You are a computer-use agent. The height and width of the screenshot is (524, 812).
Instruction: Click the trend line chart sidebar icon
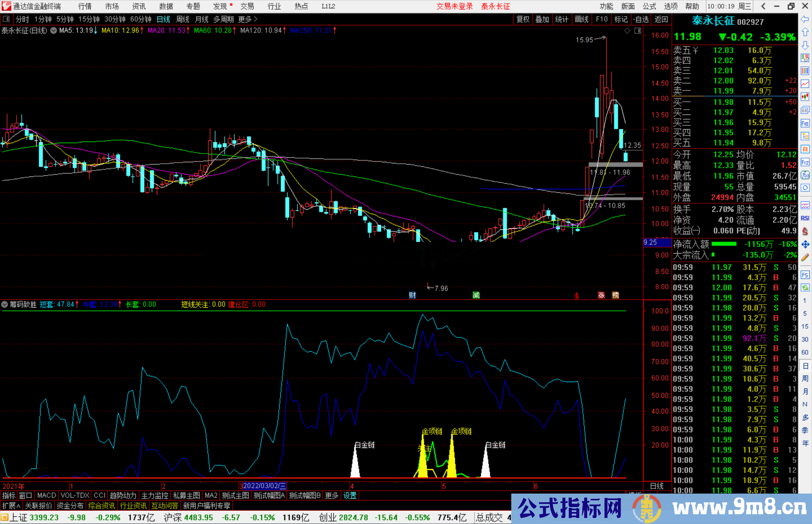click(x=805, y=84)
